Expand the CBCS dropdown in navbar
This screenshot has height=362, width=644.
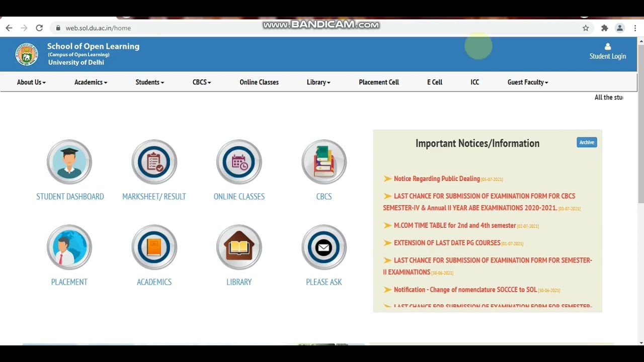tap(202, 82)
